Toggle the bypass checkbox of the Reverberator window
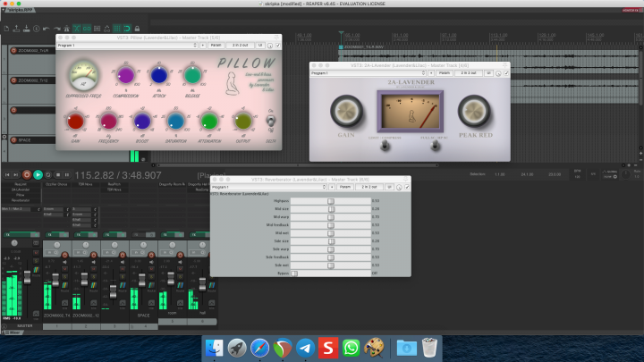The image size is (644, 362). 407,187
